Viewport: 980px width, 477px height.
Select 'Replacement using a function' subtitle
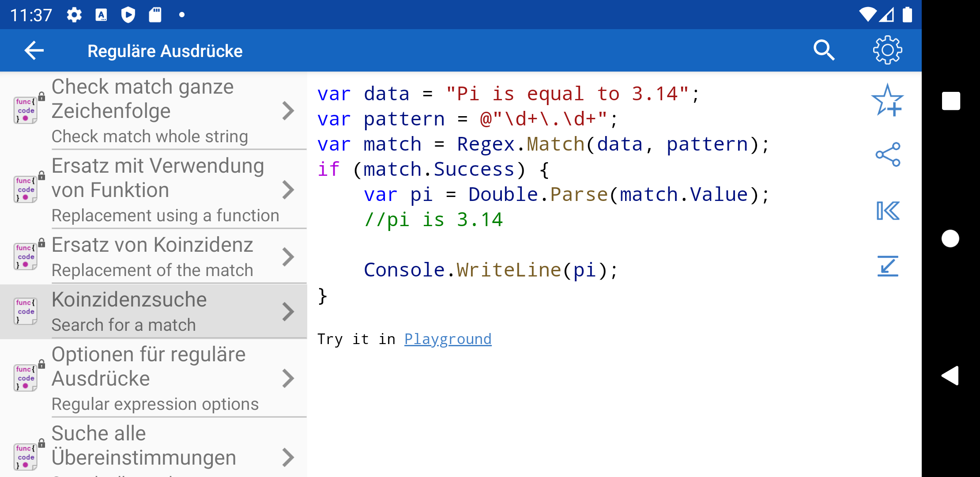166,216
